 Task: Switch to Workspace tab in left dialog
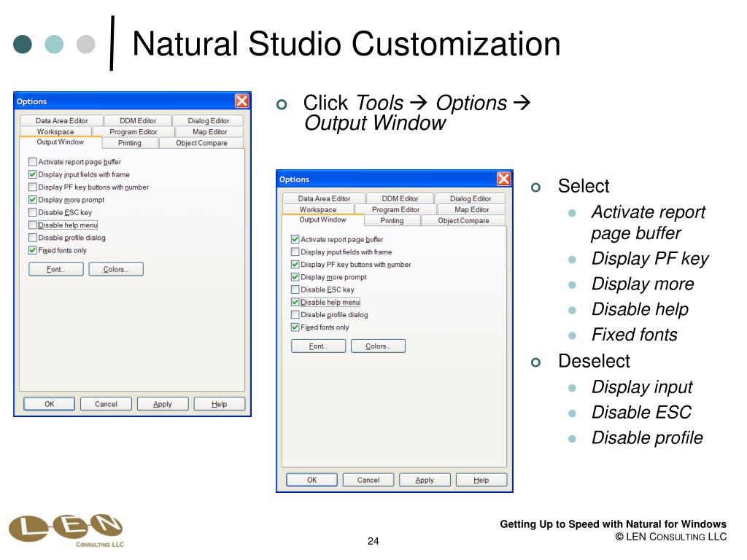[55, 131]
